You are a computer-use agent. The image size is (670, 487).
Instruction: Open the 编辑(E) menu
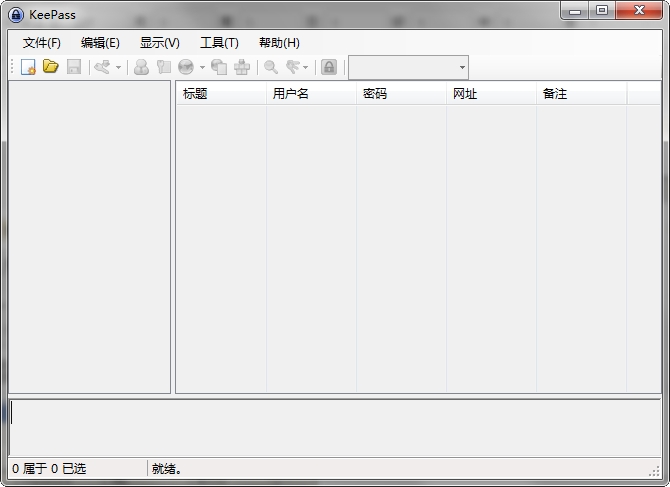click(100, 43)
